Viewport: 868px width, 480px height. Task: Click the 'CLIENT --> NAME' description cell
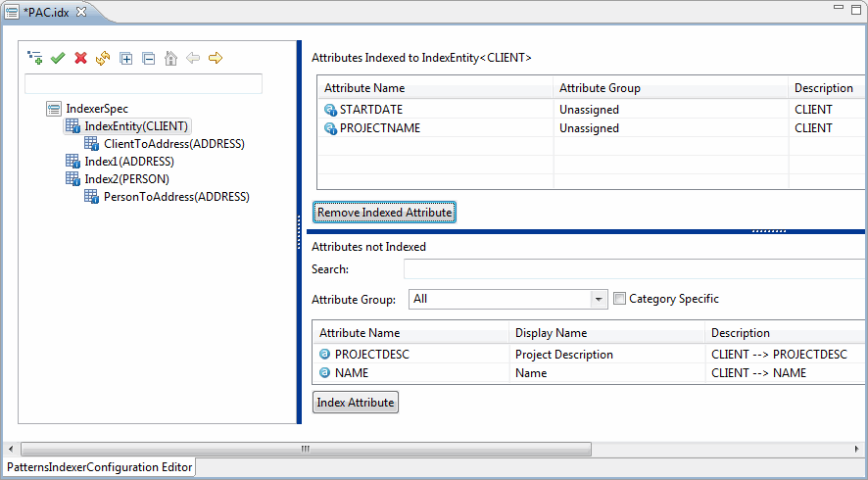(x=758, y=373)
